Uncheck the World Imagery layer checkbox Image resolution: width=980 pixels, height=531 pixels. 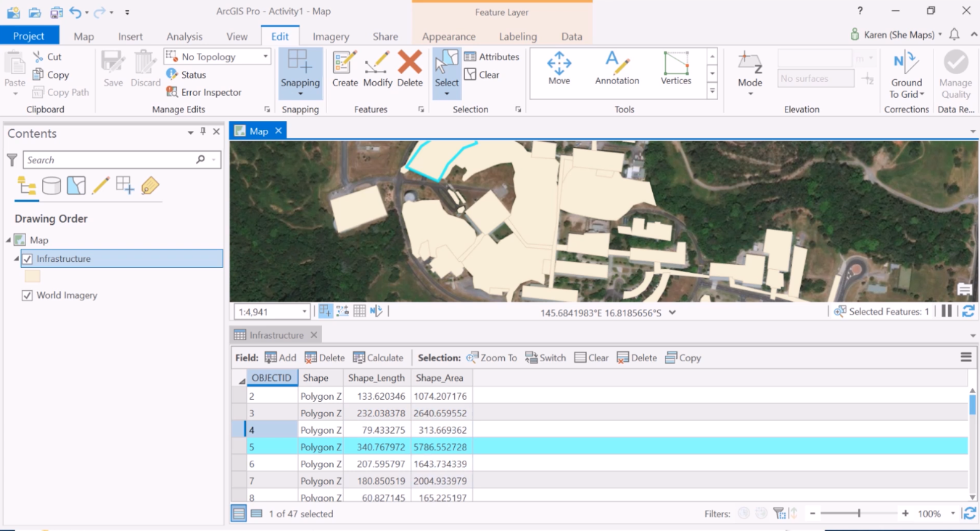pyautogui.click(x=28, y=295)
